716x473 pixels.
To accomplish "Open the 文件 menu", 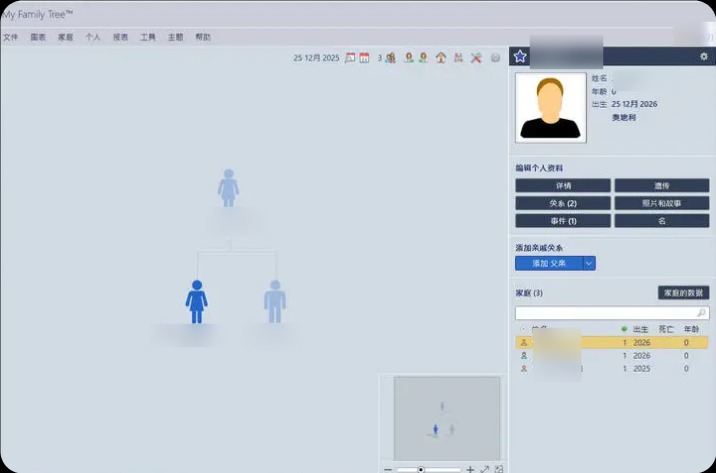I will click(x=11, y=37).
